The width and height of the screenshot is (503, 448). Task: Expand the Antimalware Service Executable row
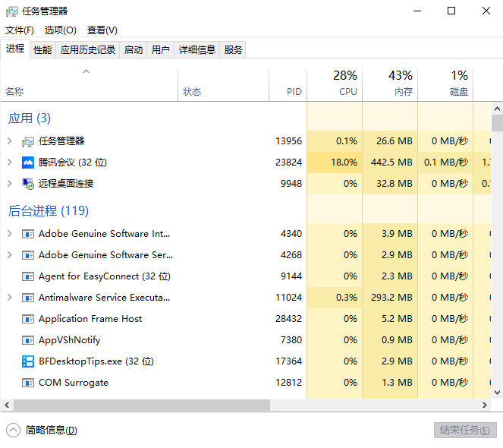click(x=9, y=298)
